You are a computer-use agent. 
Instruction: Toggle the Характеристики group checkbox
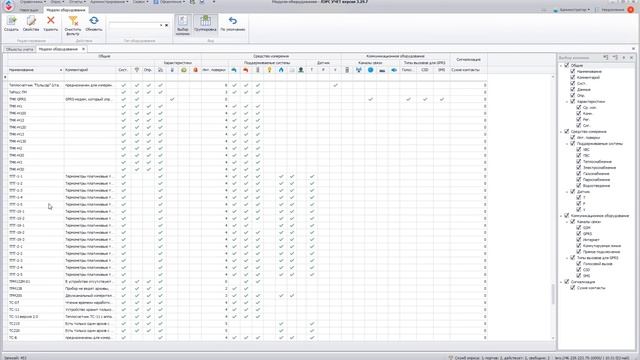click(573, 101)
